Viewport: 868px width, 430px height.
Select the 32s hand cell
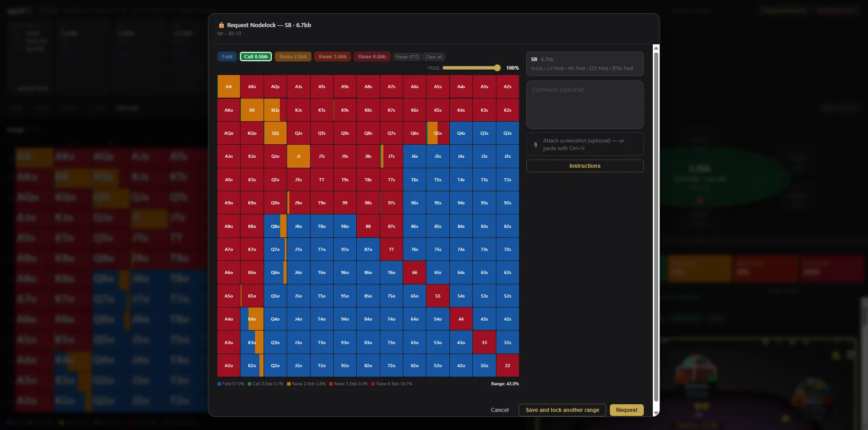[507, 343]
